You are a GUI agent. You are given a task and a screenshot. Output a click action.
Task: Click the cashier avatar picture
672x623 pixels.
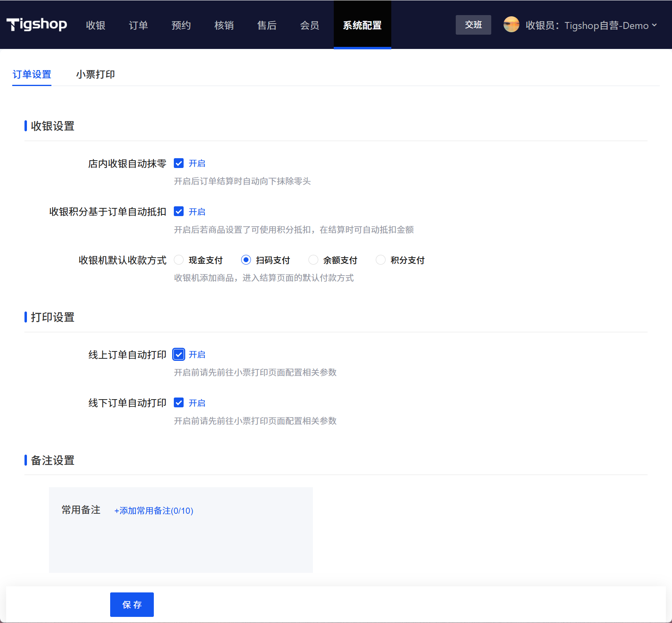(511, 25)
